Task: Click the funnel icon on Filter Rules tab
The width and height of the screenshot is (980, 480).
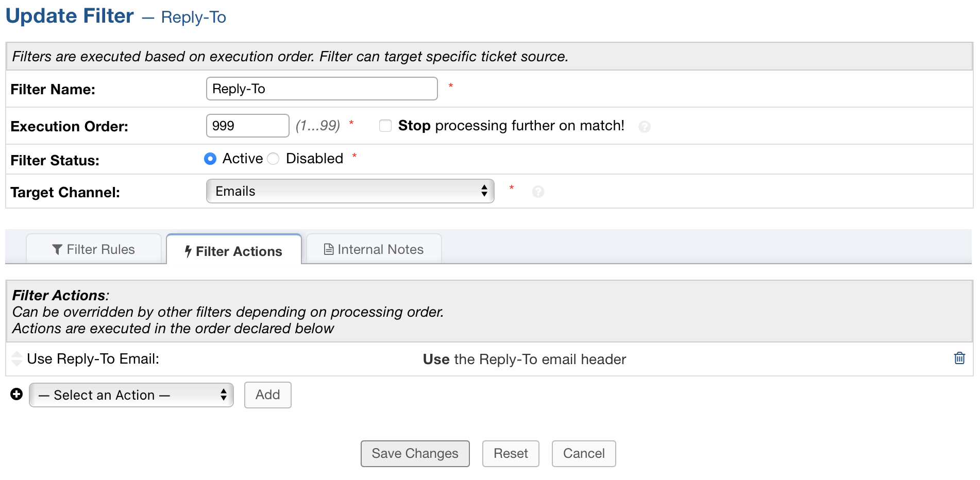Action: click(58, 249)
